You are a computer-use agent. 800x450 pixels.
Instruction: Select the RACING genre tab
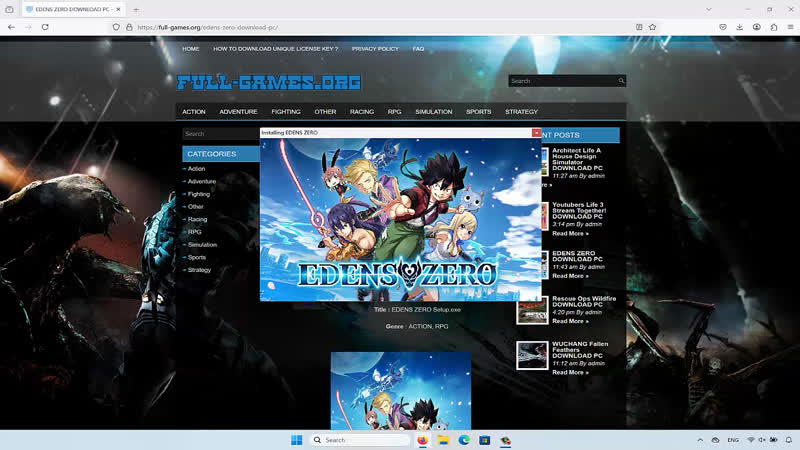(x=362, y=112)
